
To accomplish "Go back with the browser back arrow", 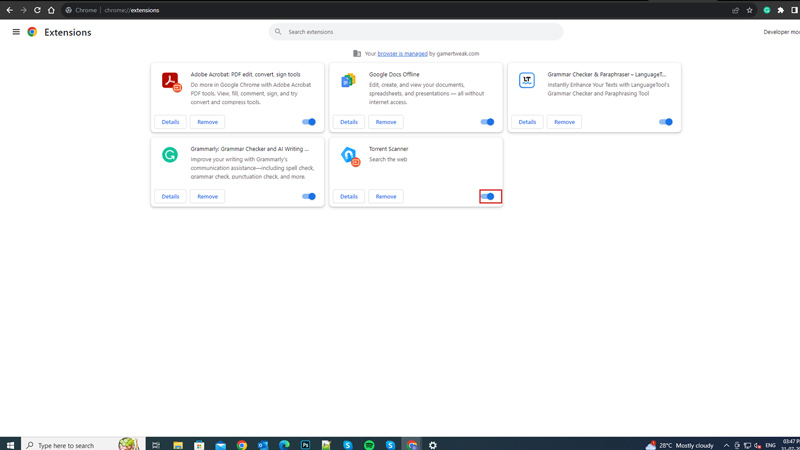I will (x=10, y=10).
